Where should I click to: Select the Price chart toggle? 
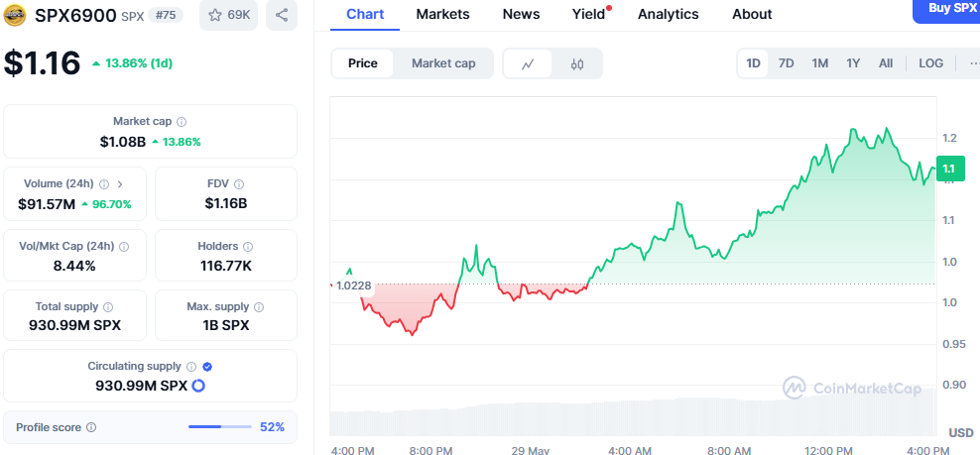click(x=363, y=63)
